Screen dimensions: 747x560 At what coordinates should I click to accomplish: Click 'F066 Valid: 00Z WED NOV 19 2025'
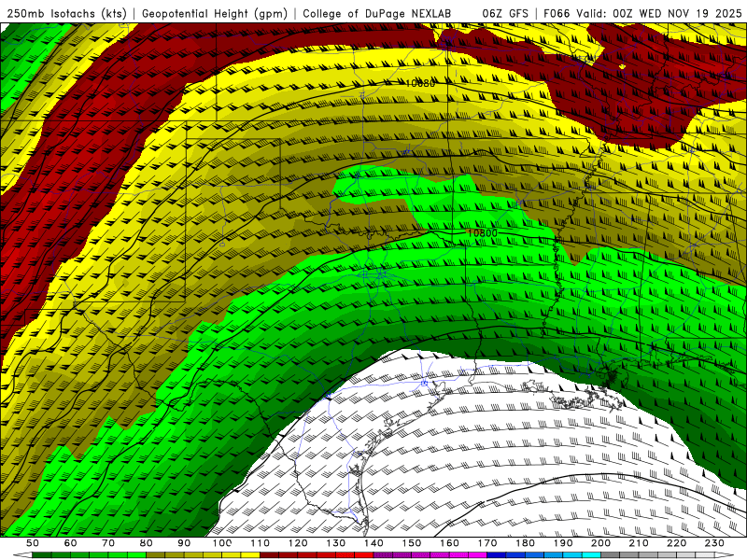pos(642,14)
